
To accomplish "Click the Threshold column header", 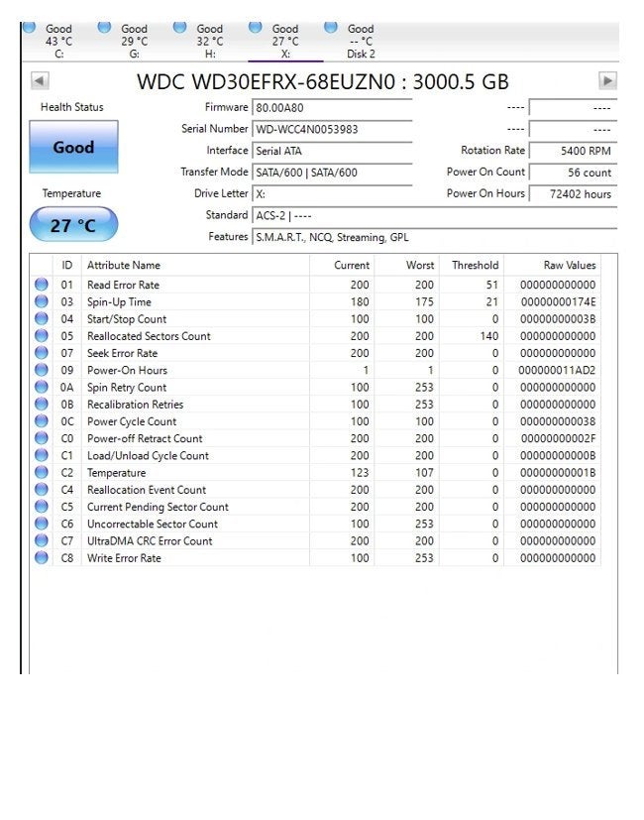I will tap(472, 265).
